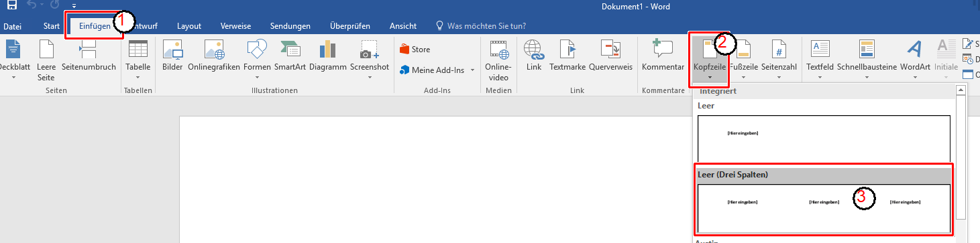
Task: Select the 'Leer' header thumbnail
Action: [x=824, y=139]
